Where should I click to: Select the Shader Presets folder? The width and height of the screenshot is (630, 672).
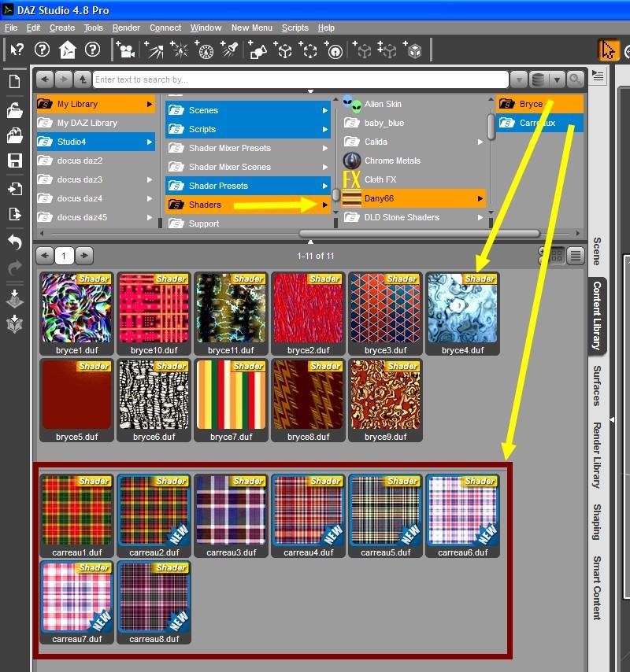(248, 186)
